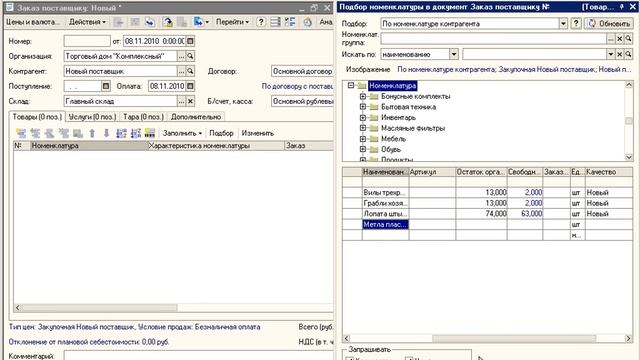640x360 pixels.
Task: Click ellipsis button in Номенклат. группа field
Action: coord(611,39)
